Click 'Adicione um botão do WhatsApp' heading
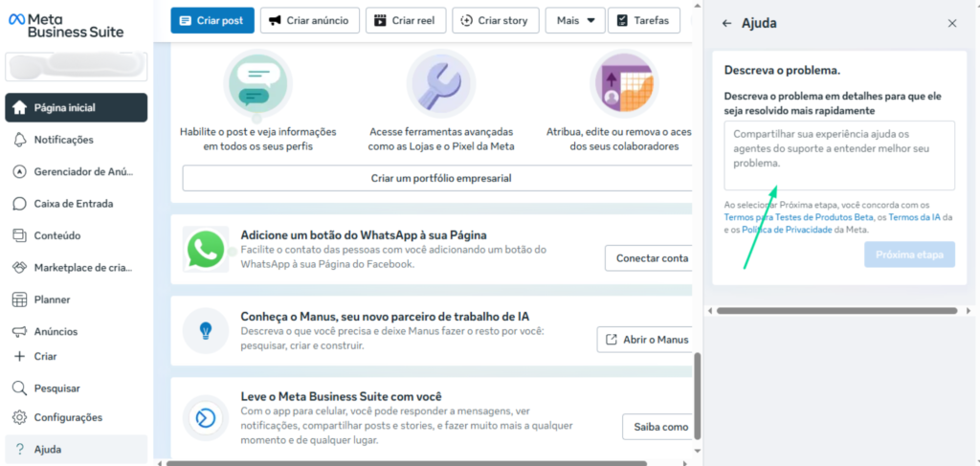 click(364, 234)
